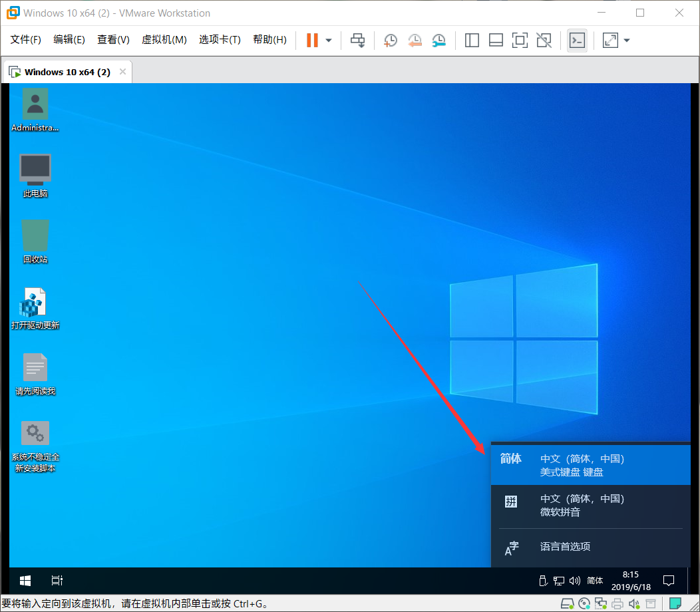700x612 pixels.
Task: Enable Unity mode toolbar icon
Action: click(x=544, y=40)
